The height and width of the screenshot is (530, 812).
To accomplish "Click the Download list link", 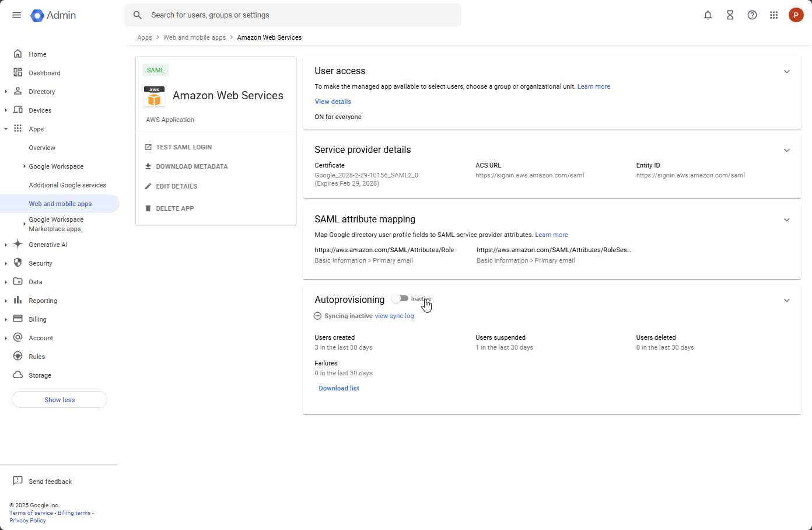I will [x=339, y=388].
